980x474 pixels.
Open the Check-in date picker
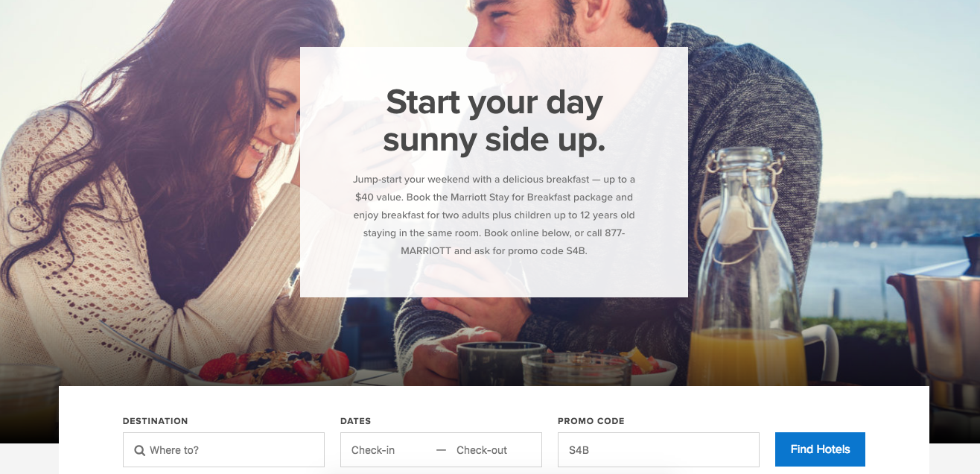(373, 450)
